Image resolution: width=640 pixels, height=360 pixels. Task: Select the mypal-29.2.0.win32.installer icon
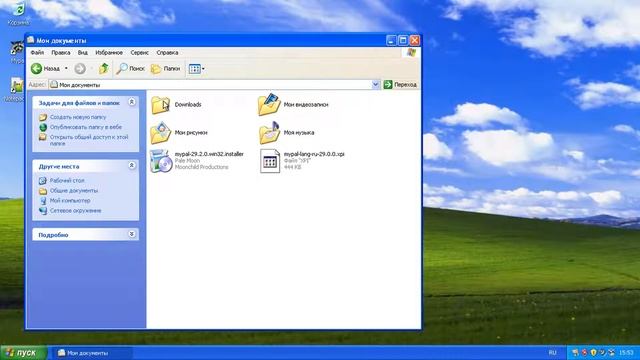click(160, 161)
